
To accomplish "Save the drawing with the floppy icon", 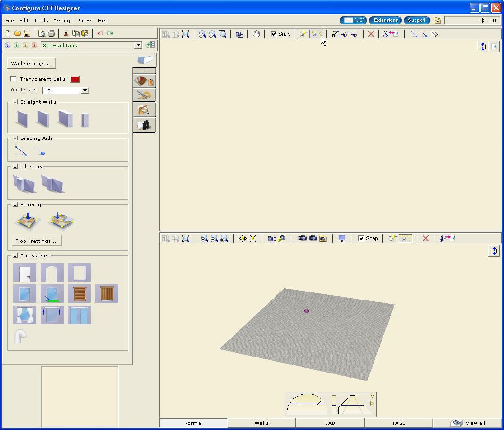I will pos(27,33).
